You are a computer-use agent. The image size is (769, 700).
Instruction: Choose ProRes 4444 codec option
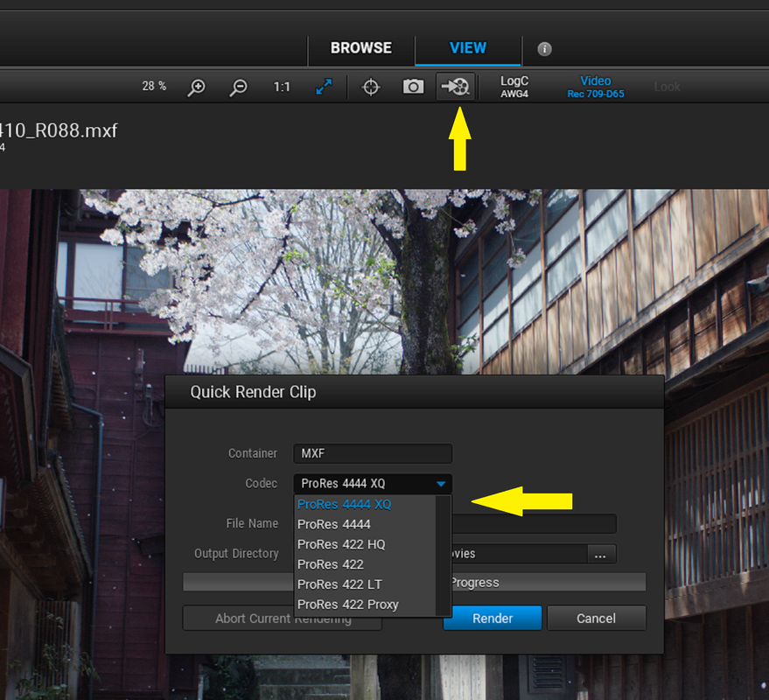click(365, 524)
